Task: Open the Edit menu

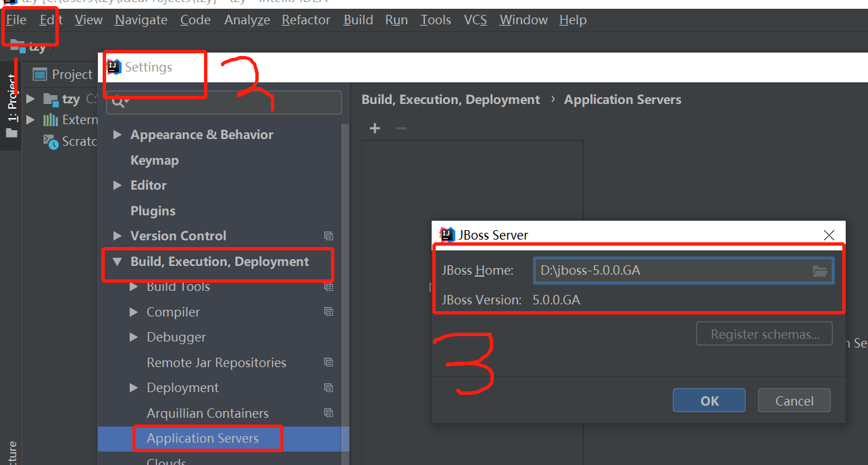Action: (x=51, y=20)
